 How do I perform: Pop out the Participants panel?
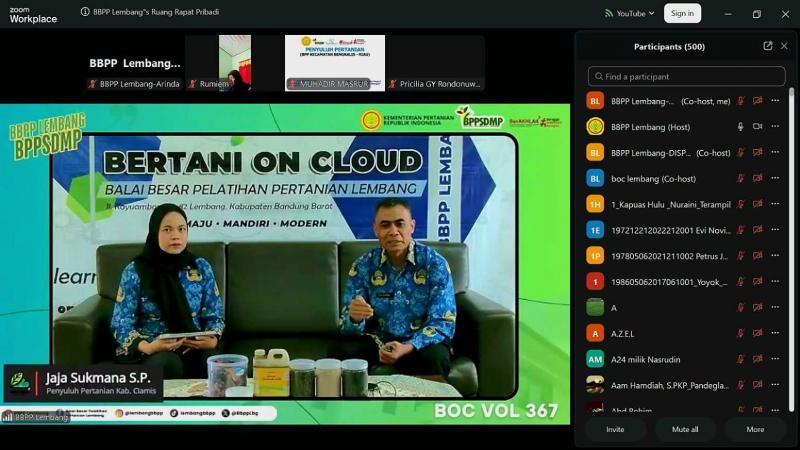[x=767, y=46]
